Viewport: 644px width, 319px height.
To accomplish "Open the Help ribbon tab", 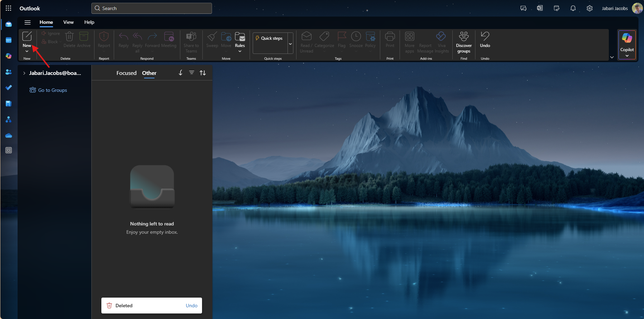I will [89, 22].
